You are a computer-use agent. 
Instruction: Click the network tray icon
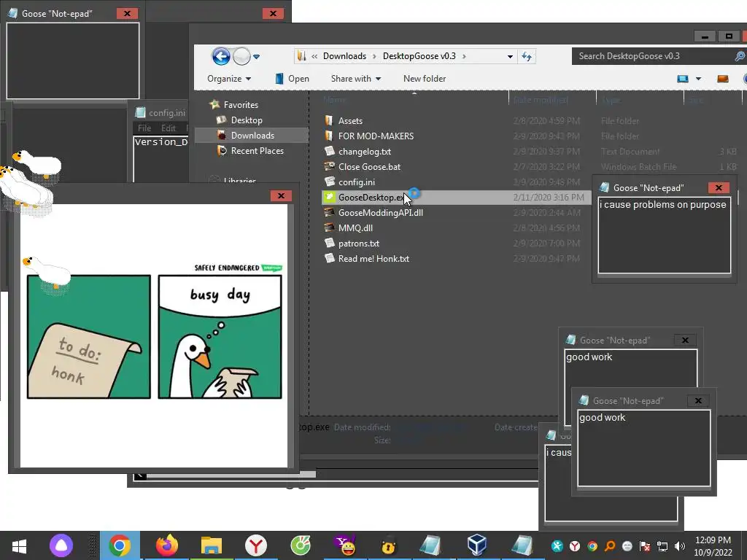[662, 546]
